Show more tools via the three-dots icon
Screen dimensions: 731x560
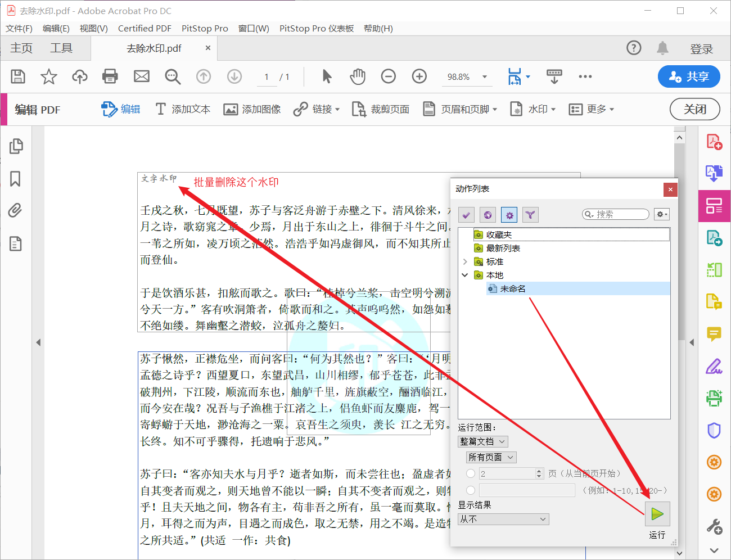[x=585, y=76]
